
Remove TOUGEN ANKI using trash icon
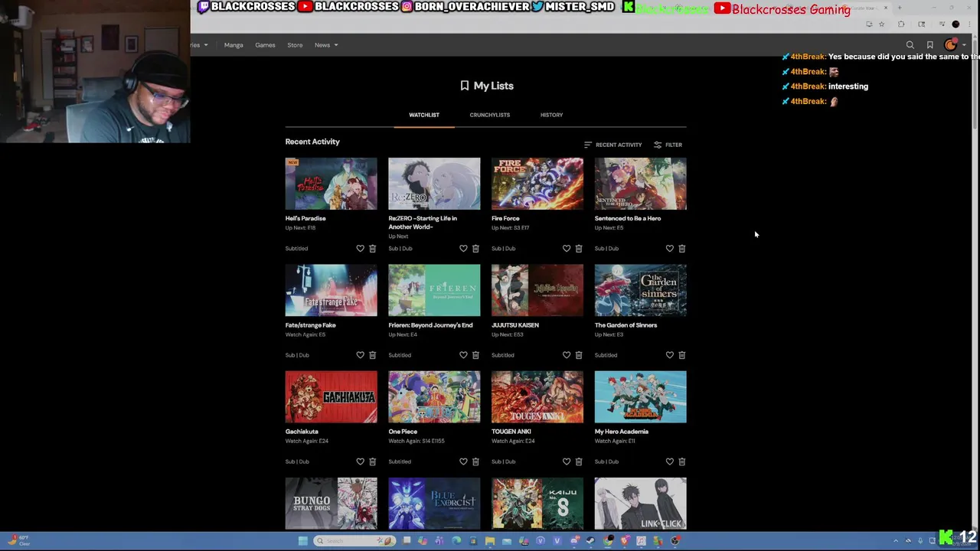pyautogui.click(x=579, y=461)
